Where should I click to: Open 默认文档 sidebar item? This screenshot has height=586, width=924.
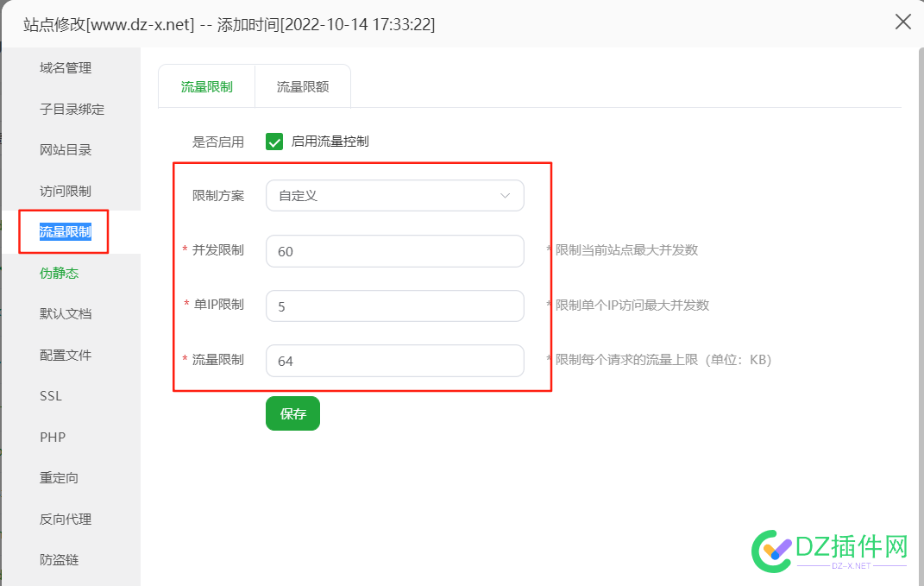point(66,313)
